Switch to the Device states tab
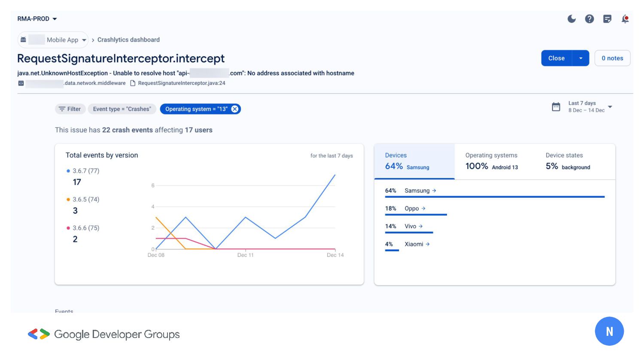 click(568, 161)
